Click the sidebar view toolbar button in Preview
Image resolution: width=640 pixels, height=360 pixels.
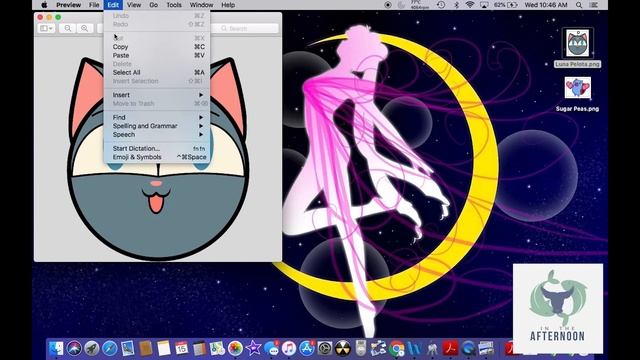pyautogui.click(x=46, y=28)
